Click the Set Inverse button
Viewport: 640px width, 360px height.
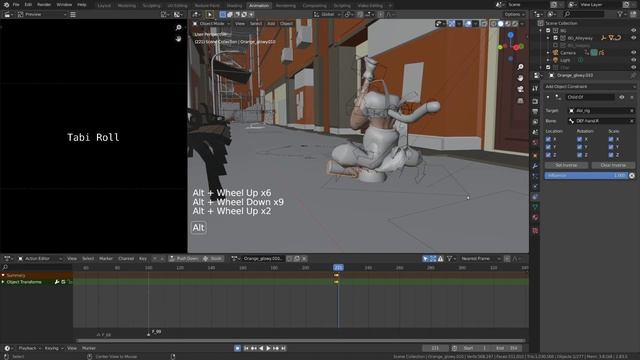pyautogui.click(x=567, y=165)
